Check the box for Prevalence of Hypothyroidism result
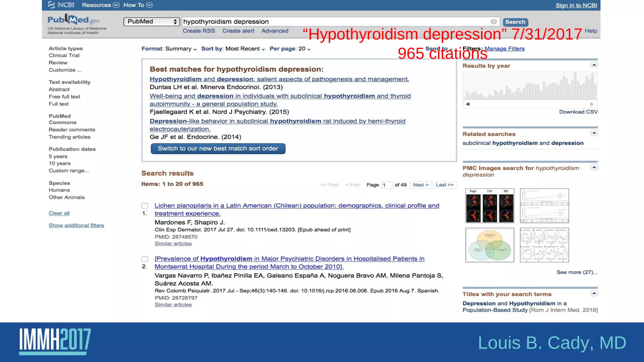The width and height of the screenshot is (644, 362). coord(145,259)
